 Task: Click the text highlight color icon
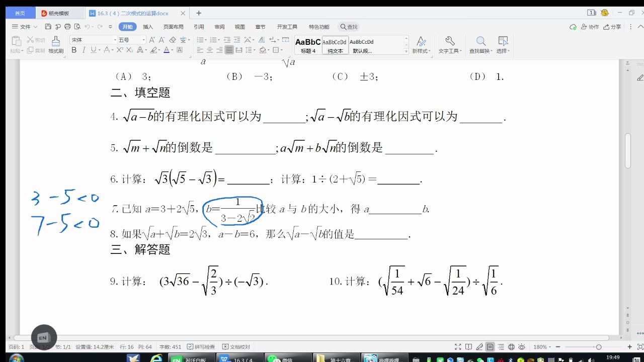[x=153, y=50]
